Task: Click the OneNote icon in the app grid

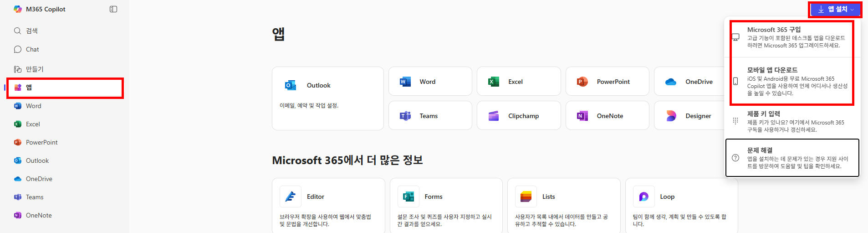Action: click(582, 116)
